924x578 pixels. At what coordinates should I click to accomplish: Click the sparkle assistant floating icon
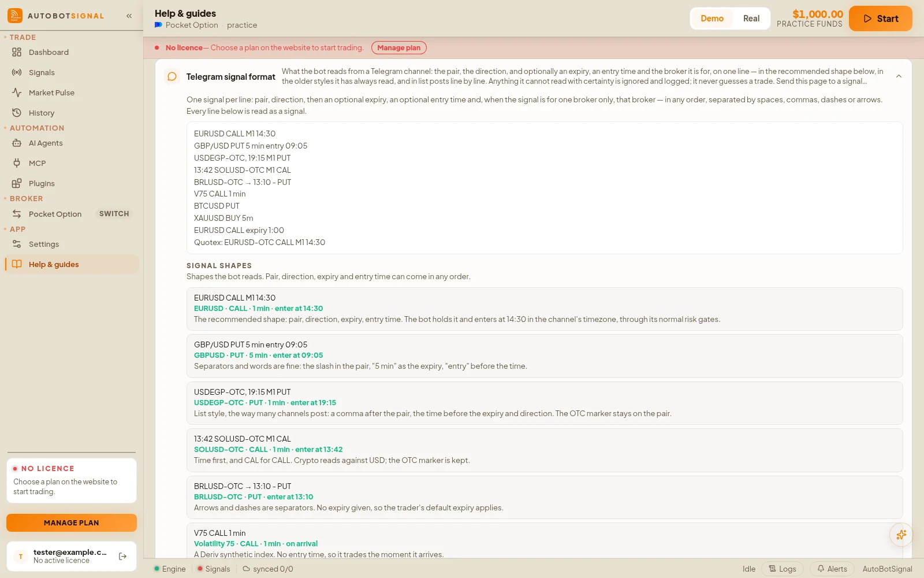pos(901,535)
